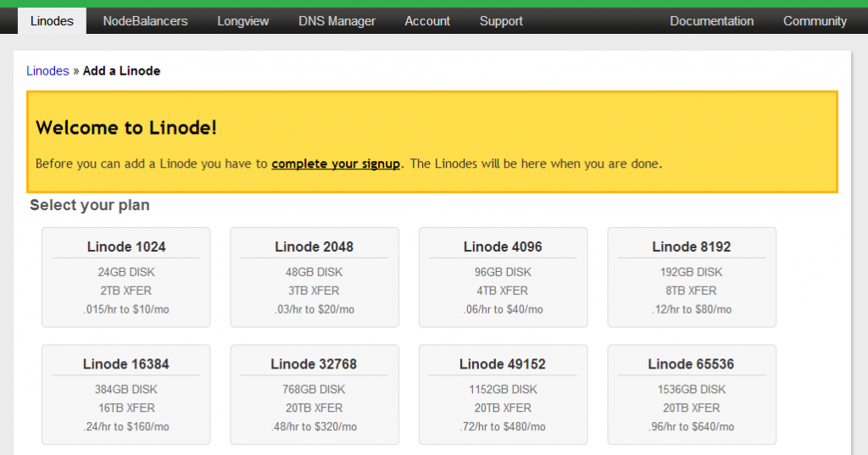Open the Linodes tab

52,21
